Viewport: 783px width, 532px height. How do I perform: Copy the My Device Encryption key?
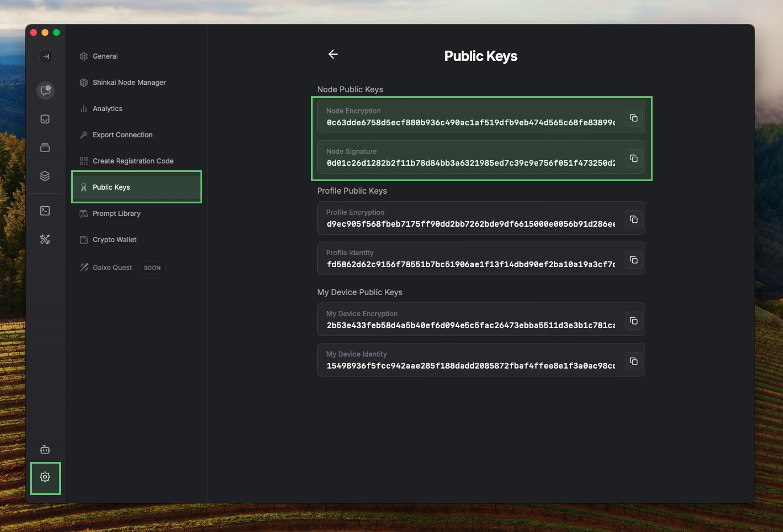633,320
